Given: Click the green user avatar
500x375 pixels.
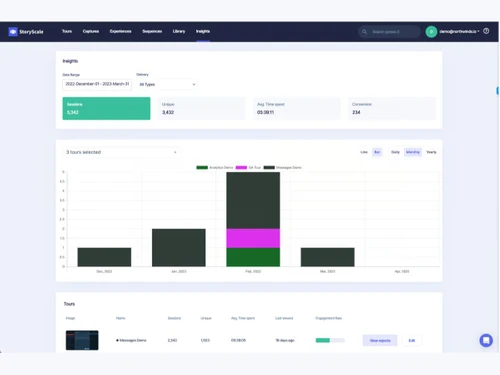Looking at the screenshot, I should 431,32.
